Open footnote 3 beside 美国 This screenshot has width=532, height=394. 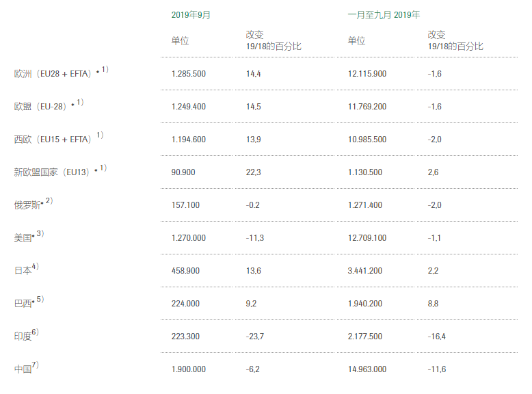40,234
